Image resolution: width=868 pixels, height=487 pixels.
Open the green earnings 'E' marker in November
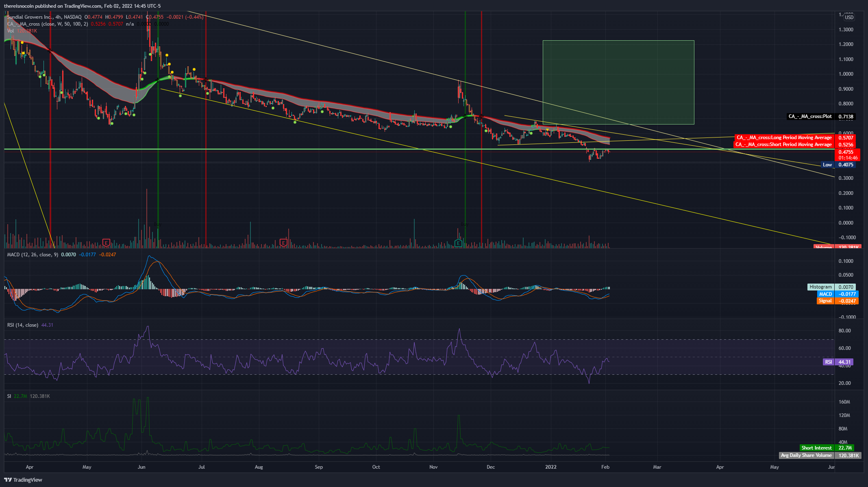(x=458, y=243)
